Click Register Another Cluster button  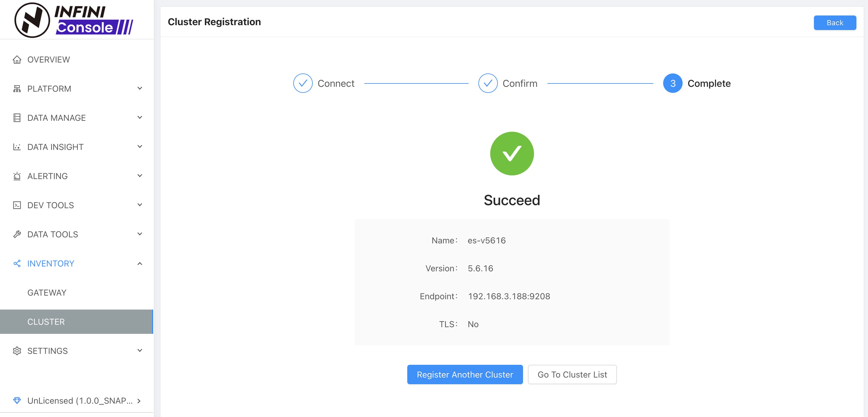pos(465,375)
